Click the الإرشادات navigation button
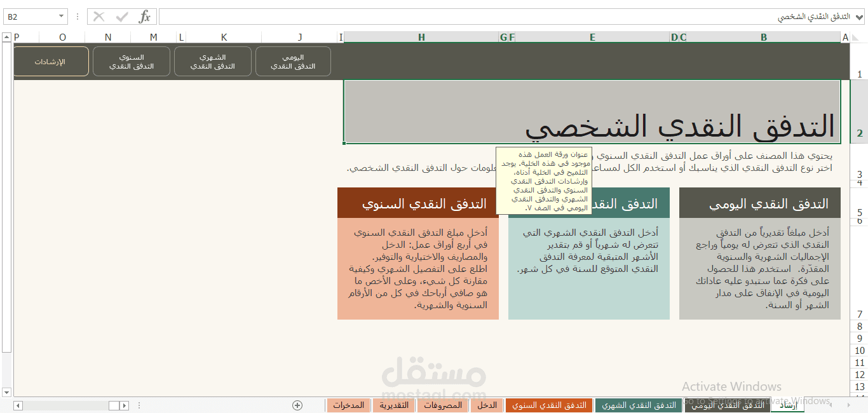Image resolution: width=868 pixels, height=413 pixels. pos(51,62)
